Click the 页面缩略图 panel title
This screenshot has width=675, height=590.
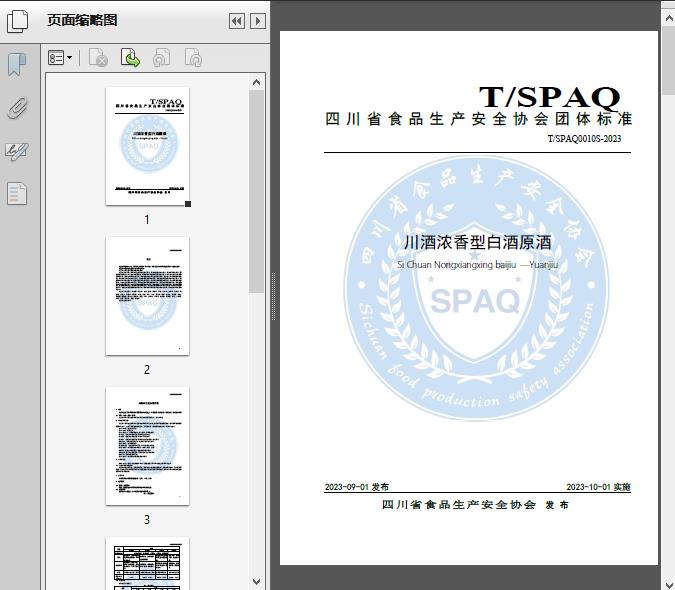click(82, 20)
